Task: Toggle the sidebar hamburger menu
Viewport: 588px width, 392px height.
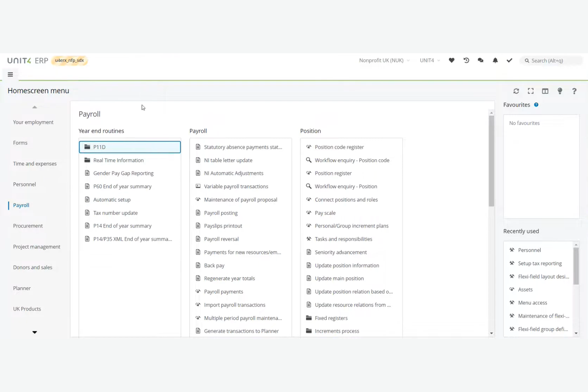Action: pos(10,74)
